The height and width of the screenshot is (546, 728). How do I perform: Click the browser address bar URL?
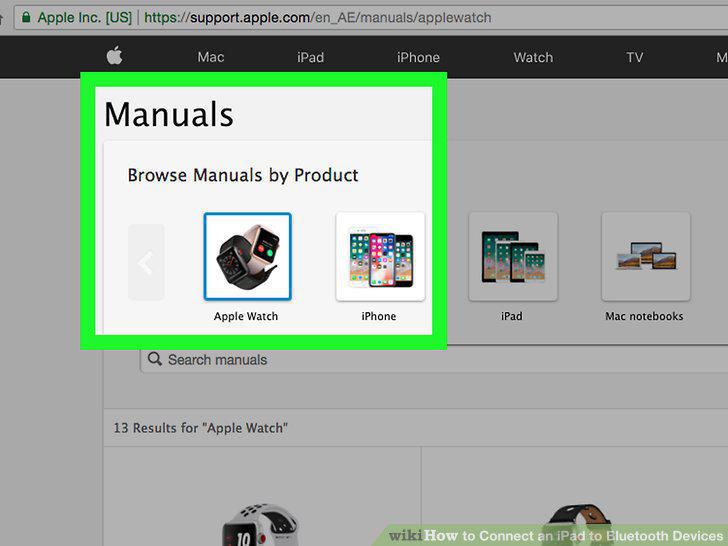tap(318, 18)
